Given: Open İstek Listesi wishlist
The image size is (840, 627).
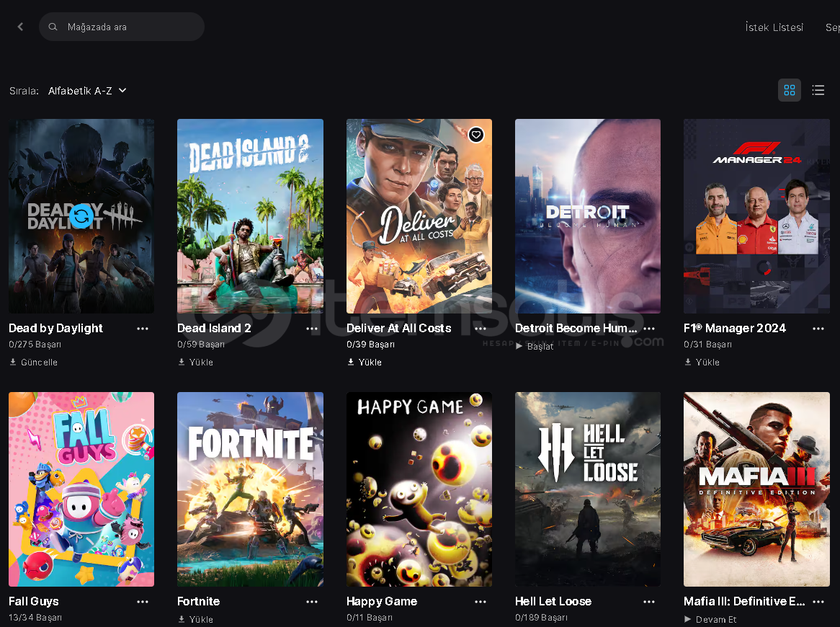Looking at the screenshot, I should 774,27.
